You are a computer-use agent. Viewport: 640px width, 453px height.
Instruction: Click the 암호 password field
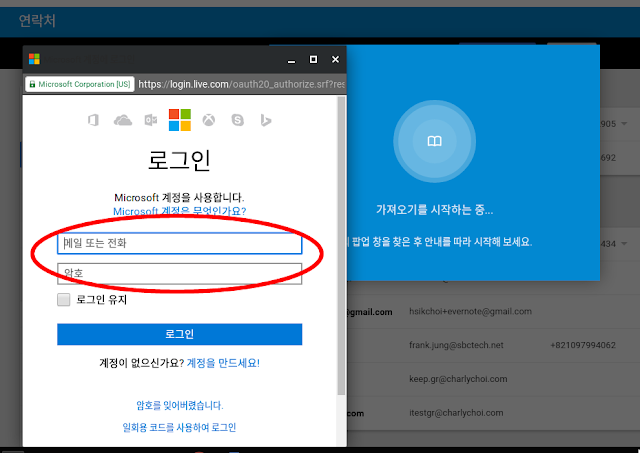pos(180,273)
